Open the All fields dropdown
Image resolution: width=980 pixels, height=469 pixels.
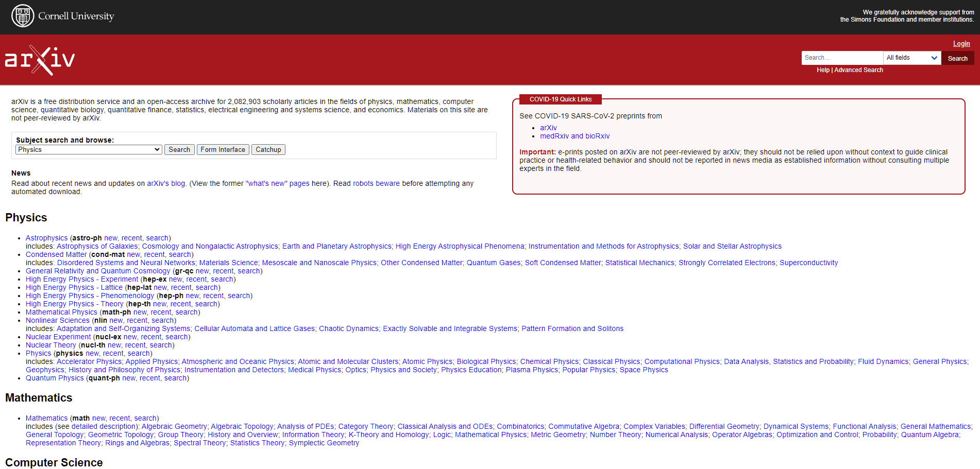coord(912,58)
